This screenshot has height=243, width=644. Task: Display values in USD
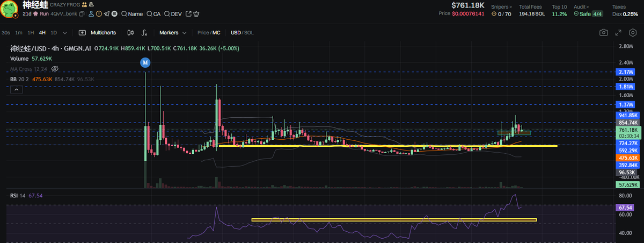(x=236, y=33)
